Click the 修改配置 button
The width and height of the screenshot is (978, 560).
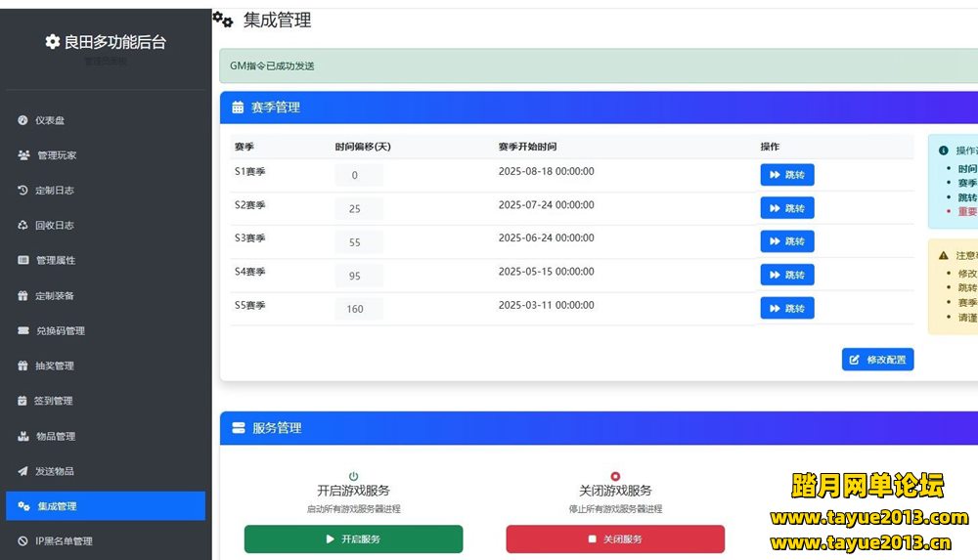click(877, 360)
